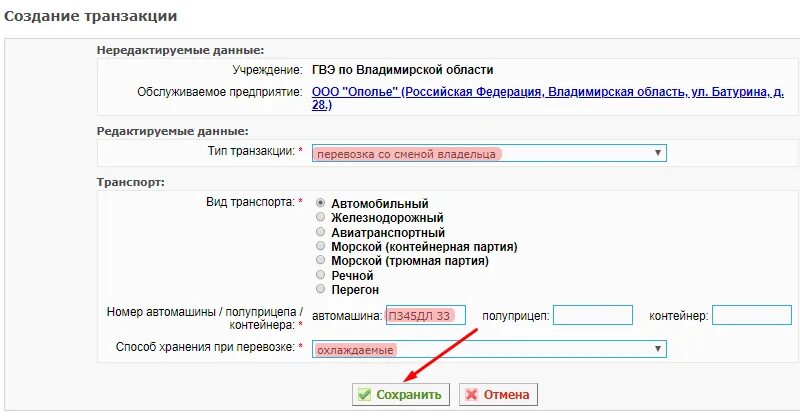Click the arrow on перевозка со сменой владельца list
This screenshot has height=418, width=800.
[x=658, y=153]
